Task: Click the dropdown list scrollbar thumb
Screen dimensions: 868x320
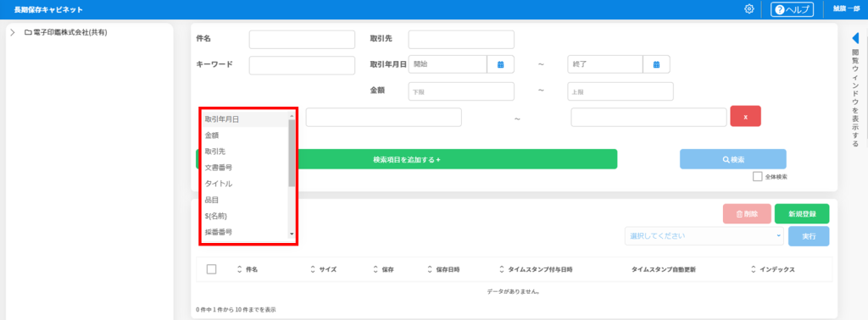Action: pos(292,152)
